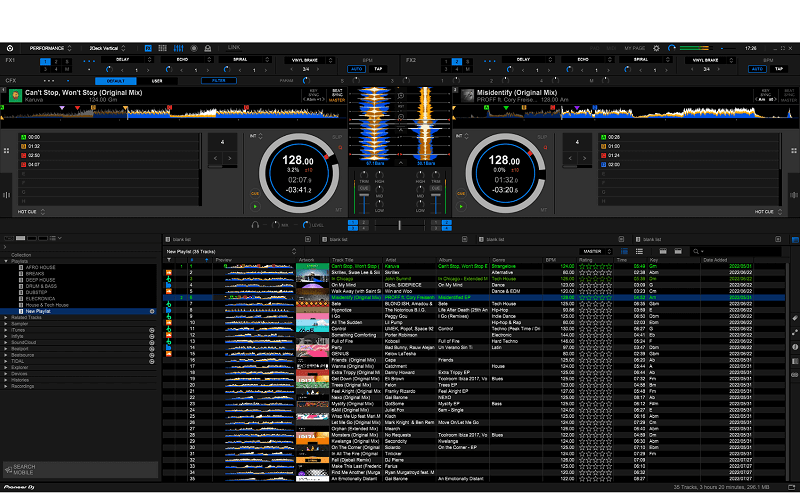Select the CFX DEFAULT tab
Image resolution: width=800 pixels, height=498 pixels.
click(x=116, y=81)
